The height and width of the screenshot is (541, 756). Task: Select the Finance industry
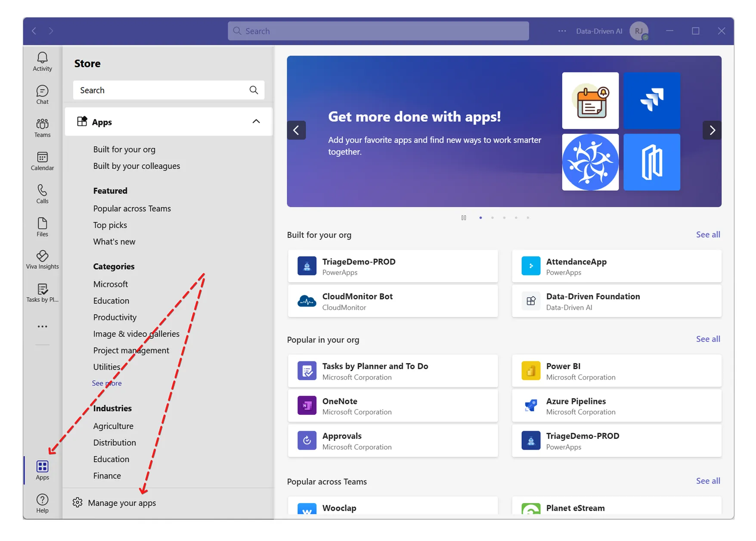click(107, 476)
